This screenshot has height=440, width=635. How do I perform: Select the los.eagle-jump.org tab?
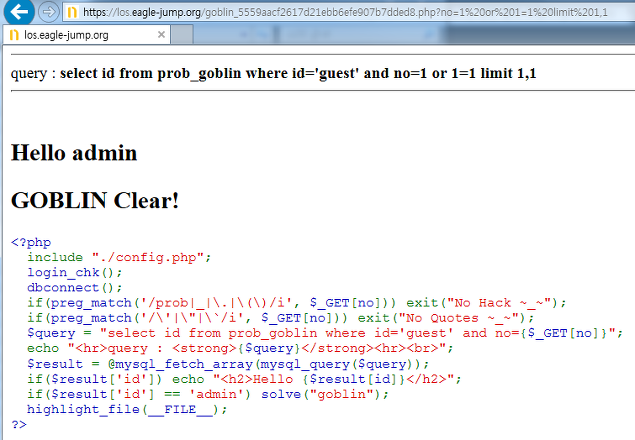tap(87, 35)
